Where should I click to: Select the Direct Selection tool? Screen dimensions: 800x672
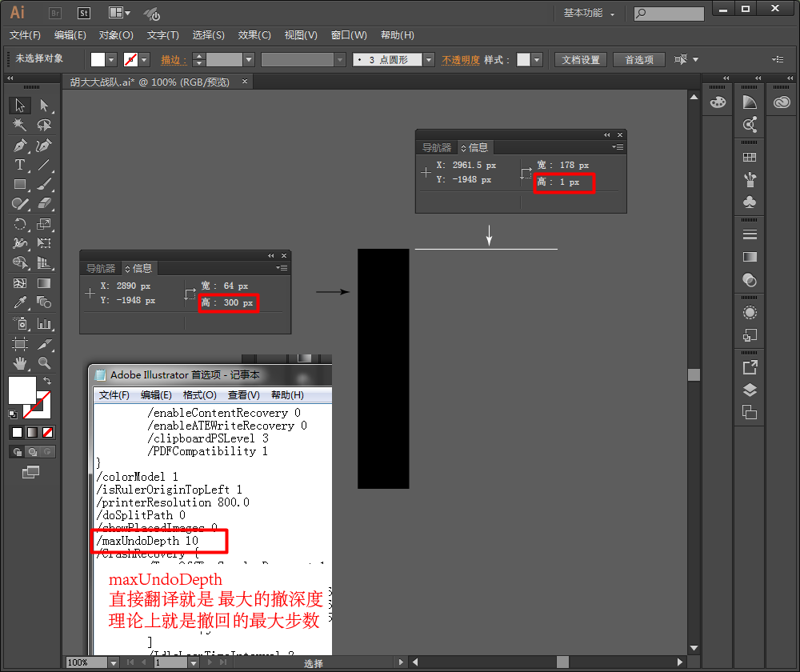point(44,106)
